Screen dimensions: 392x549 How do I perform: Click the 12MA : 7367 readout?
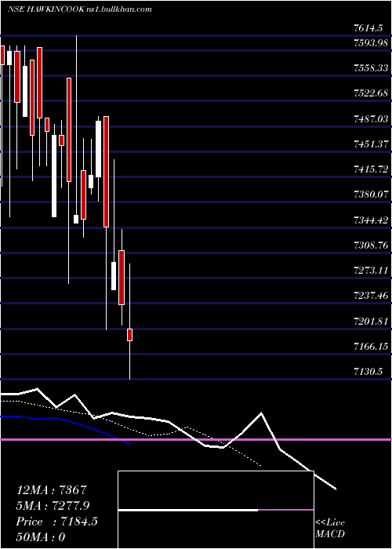(52, 490)
